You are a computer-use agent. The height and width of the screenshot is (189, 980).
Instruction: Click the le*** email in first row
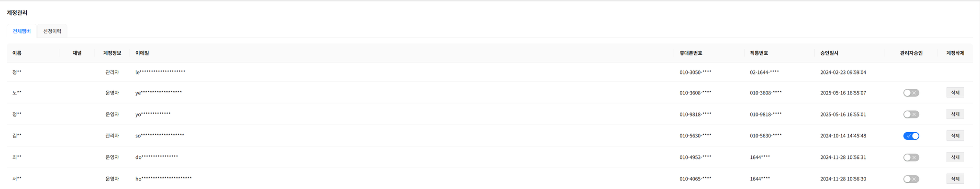pyautogui.click(x=160, y=72)
